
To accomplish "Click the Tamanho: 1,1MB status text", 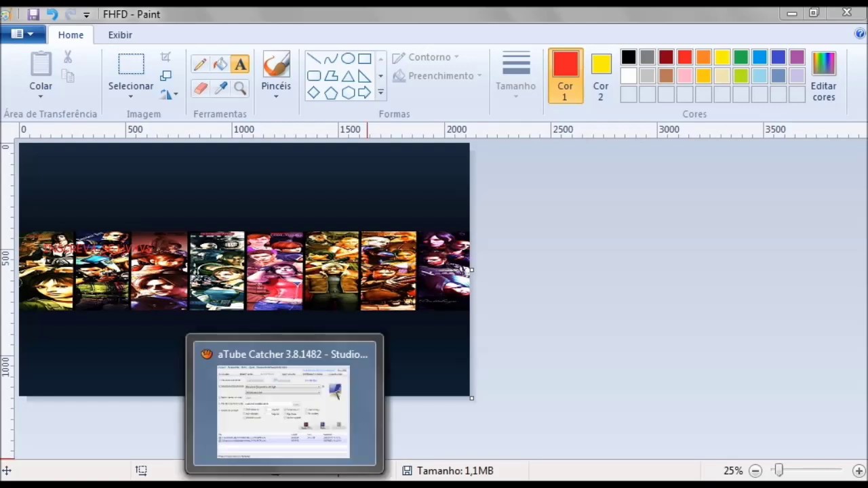I will (455, 470).
